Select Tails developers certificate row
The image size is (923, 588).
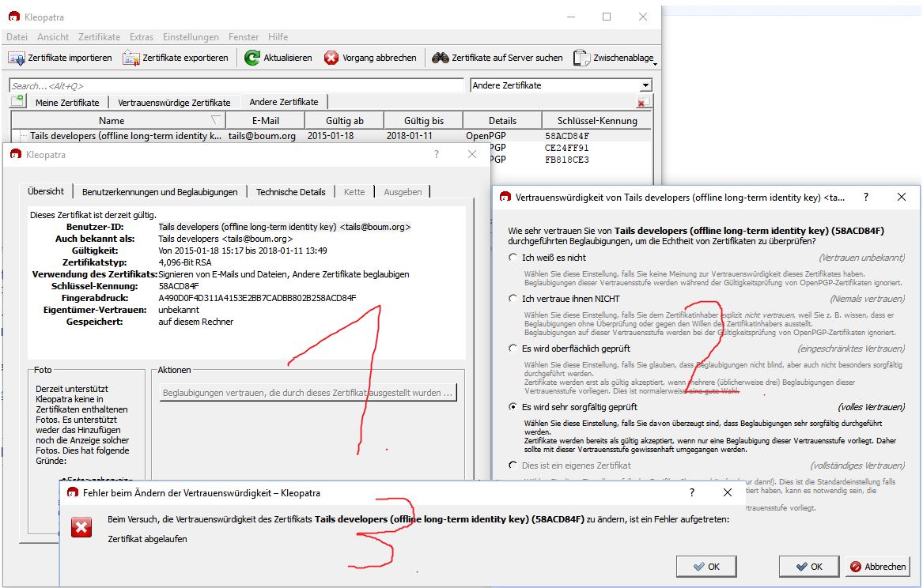(332, 136)
